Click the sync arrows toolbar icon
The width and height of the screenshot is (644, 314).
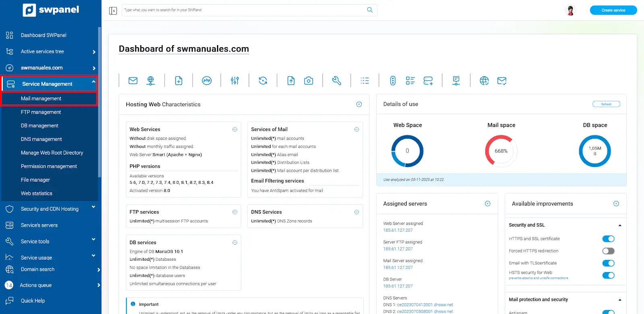pyautogui.click(x=263, y=81)
